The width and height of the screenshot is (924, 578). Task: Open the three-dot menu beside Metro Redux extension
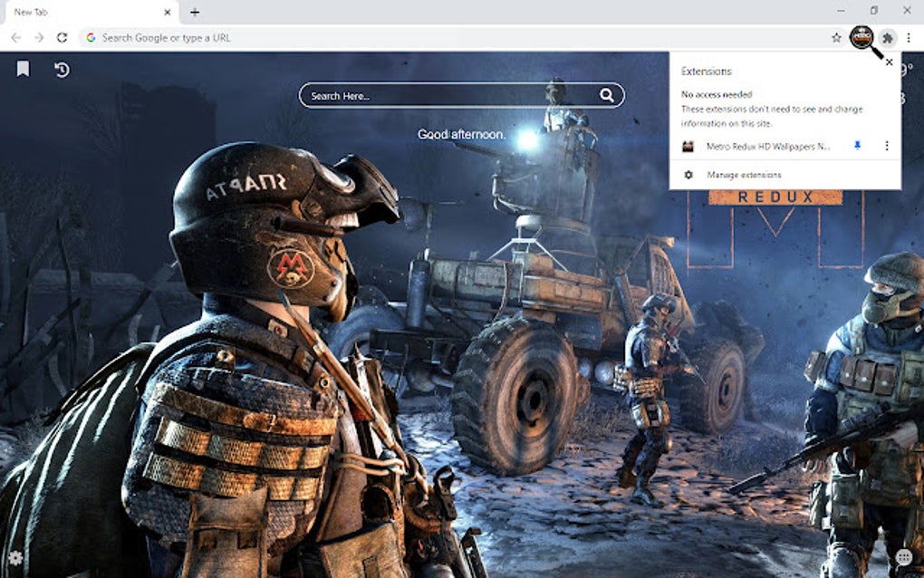[886, 145]
